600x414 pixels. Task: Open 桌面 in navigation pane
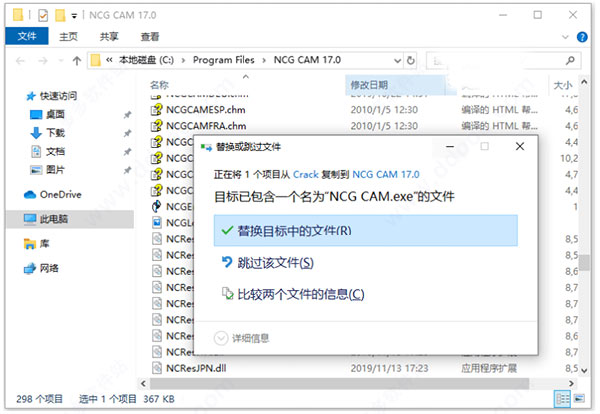[x=55, y=114]
